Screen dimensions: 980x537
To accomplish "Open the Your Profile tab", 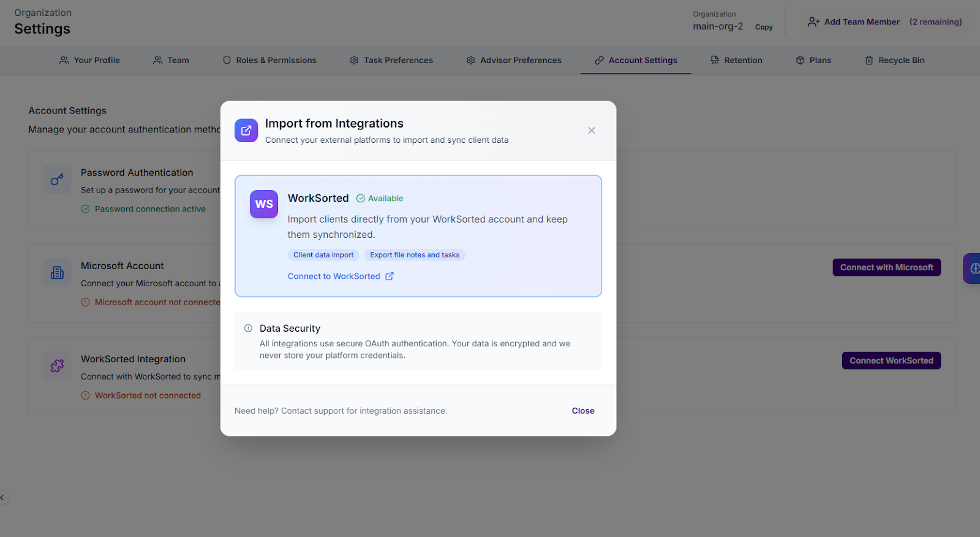I will pos(89,61).
